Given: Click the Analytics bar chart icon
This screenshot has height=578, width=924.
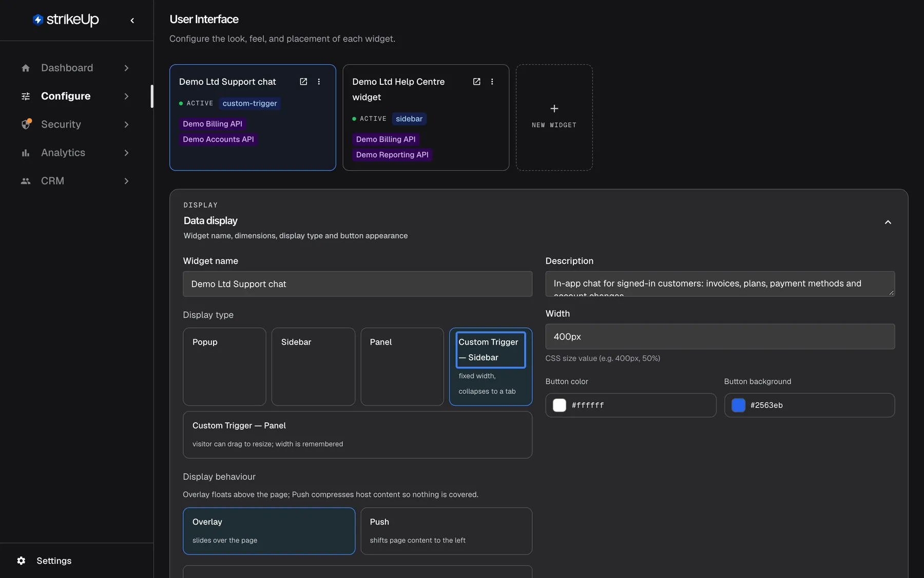Looking at the screenshot, I should point(26,153).
